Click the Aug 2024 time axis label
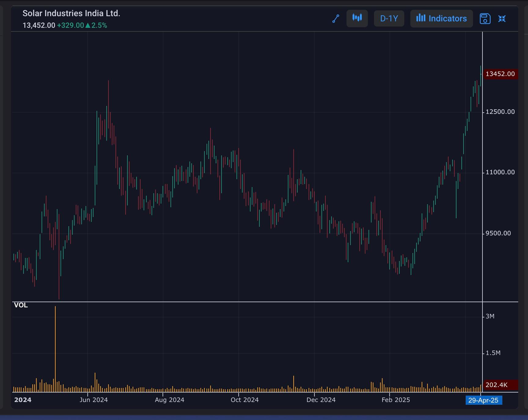This screenshot has width=528, height=420. tap(170, 400)
